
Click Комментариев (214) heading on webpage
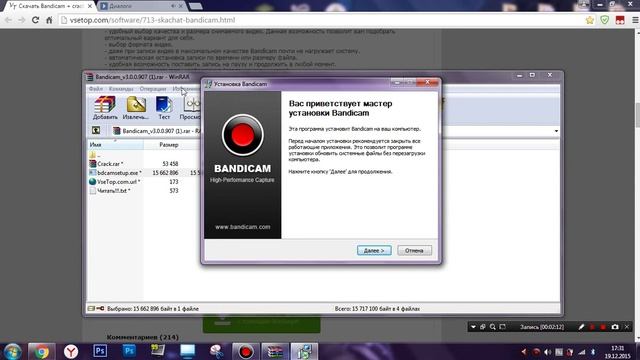point(142,337)
